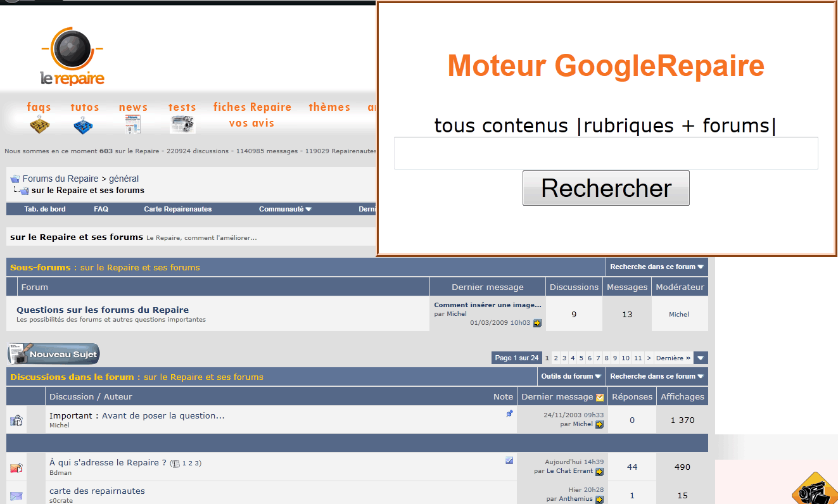Open thread À qui s'adresse le Repaire ?
The width and height of the screenshot is (838, 504).
108,462
